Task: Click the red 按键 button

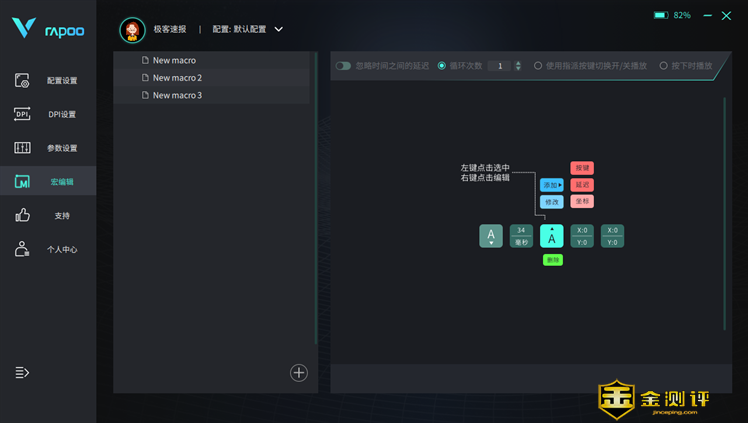Action: pyautogui.click(x=582, y=168)
